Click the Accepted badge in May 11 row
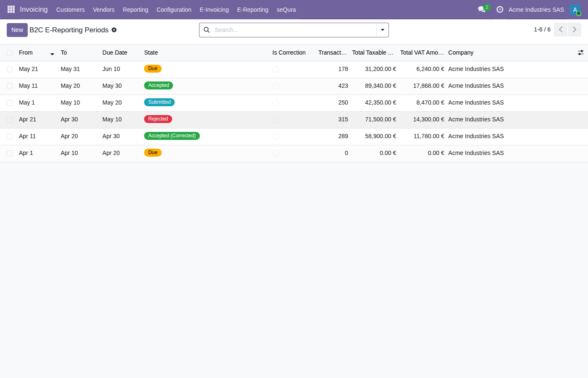 158,85
